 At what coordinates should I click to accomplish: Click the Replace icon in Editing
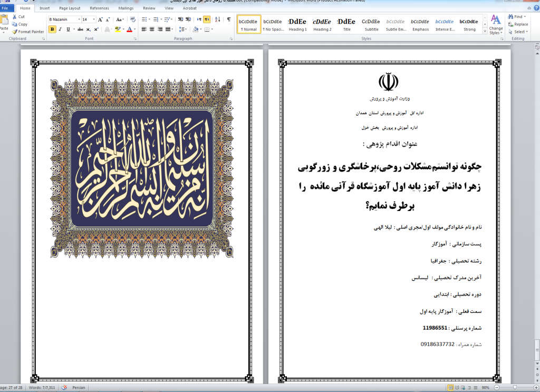pyautogui.click(x=510, y=24)
